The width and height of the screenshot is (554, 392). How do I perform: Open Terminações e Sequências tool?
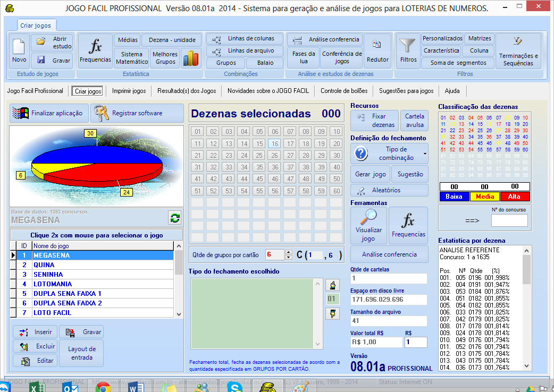[x=518, y=51]
